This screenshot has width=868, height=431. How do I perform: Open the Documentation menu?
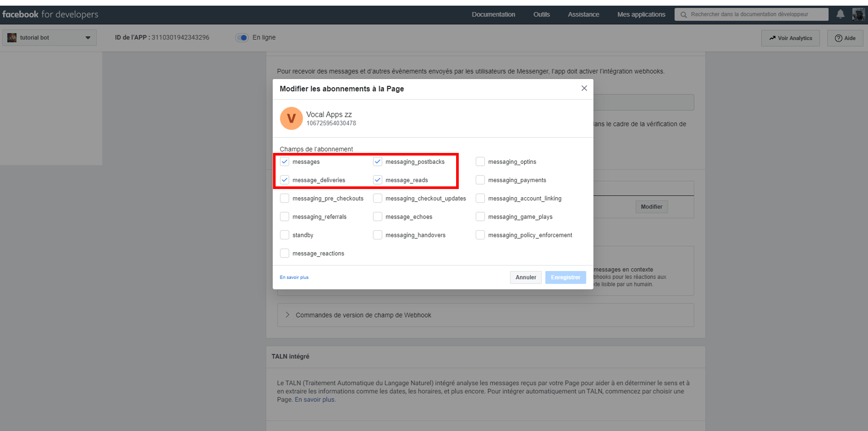click(493, 14)
